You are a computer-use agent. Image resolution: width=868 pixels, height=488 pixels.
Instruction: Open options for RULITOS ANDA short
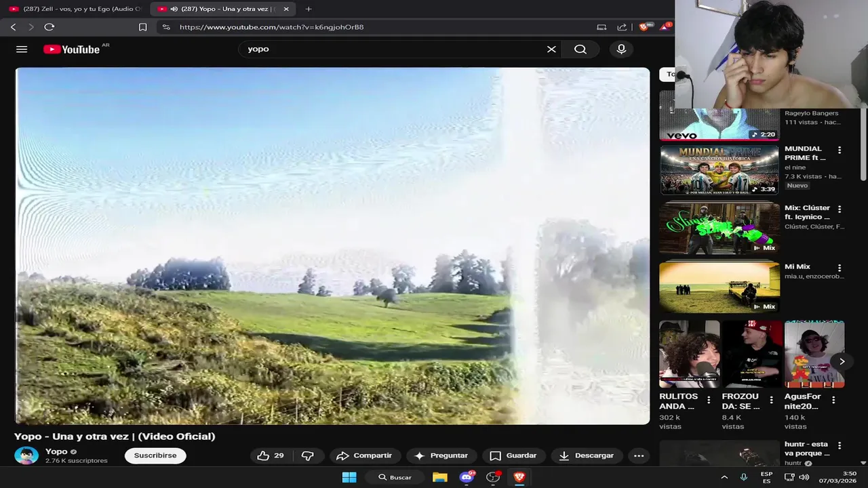[x=709, y=400]
